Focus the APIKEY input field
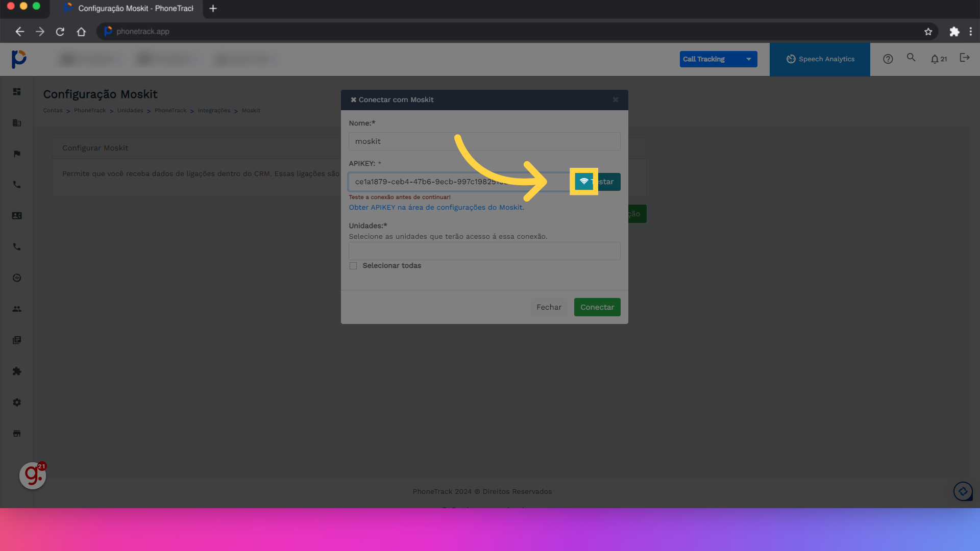 461,182
